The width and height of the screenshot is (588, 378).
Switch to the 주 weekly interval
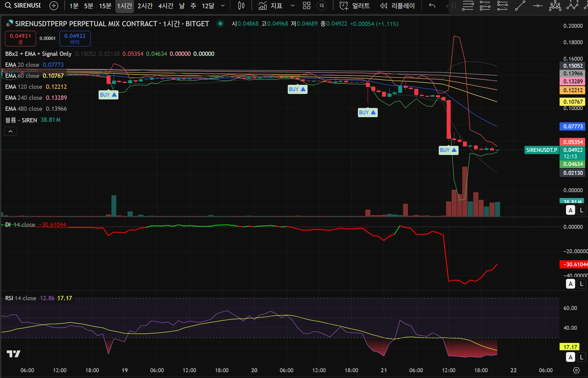click(x=193, y=6)
